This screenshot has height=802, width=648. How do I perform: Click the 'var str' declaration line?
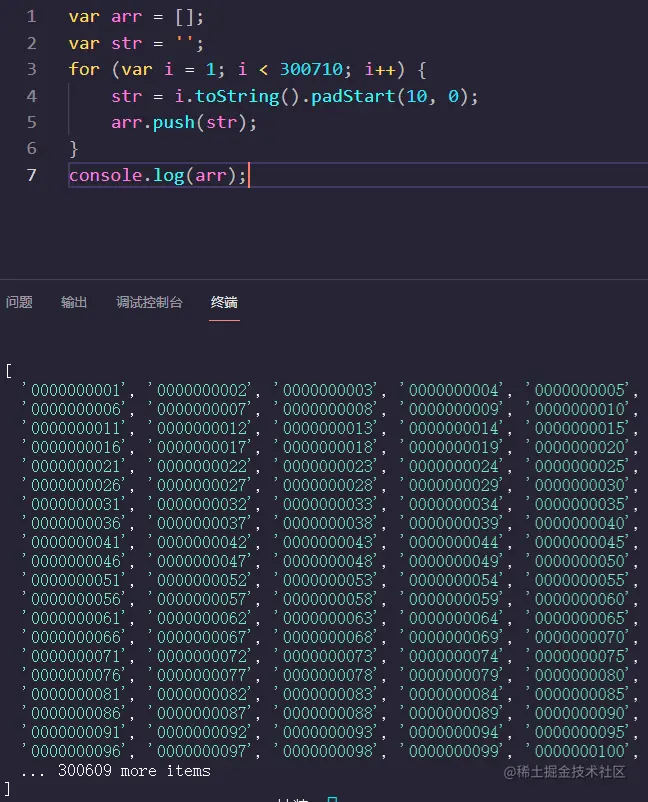click(x=136, y=43)
